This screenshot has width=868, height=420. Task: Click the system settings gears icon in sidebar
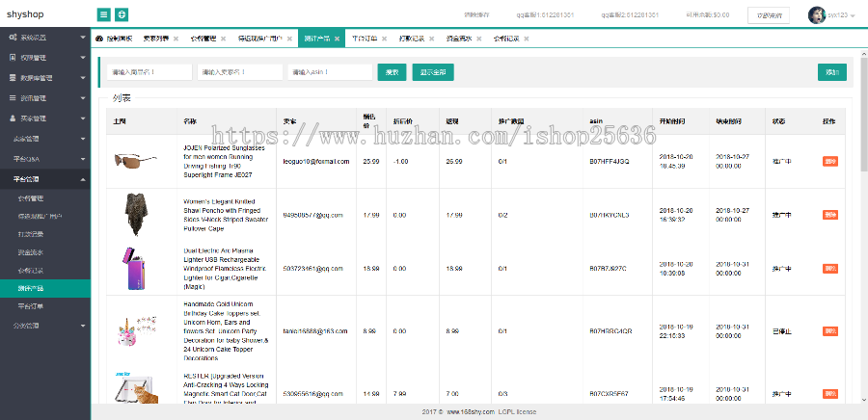pos(13,37)
